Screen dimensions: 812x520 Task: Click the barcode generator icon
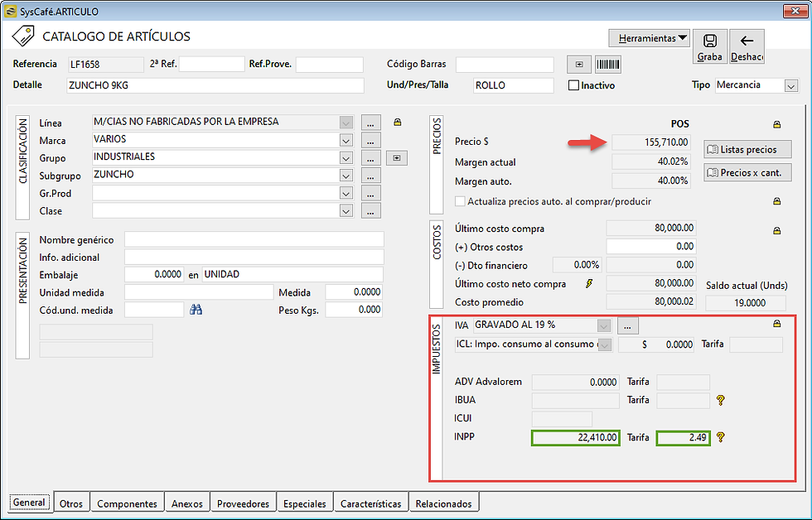[608, 64]
